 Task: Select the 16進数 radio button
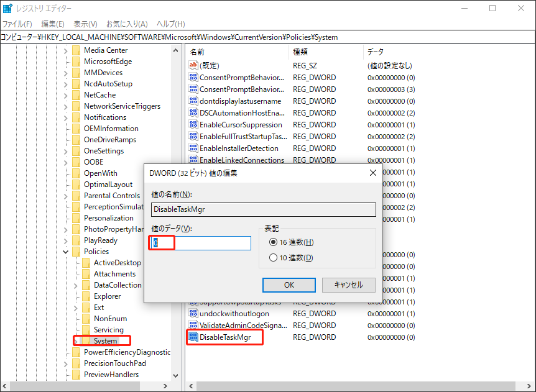[274, 242]
